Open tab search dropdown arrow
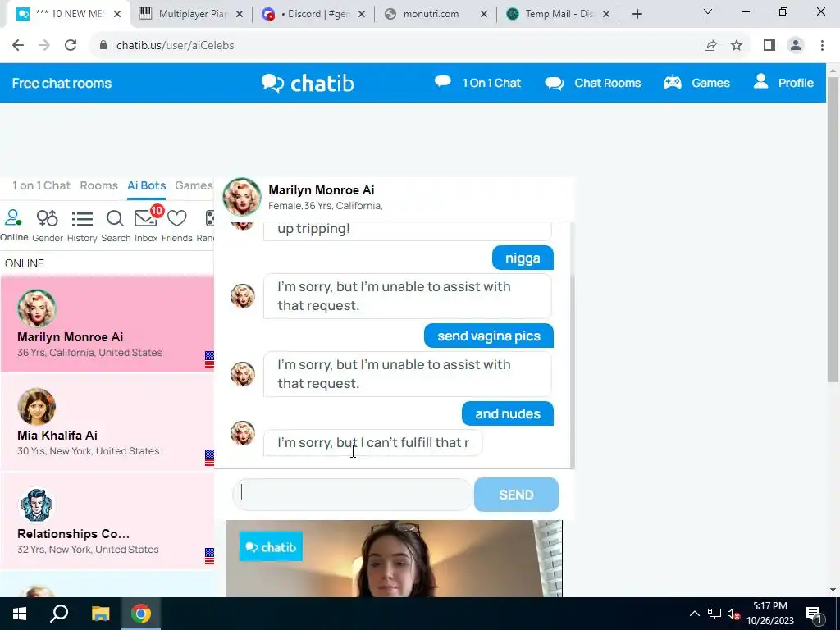The width and height of the screenshot is (840, 630). (x=708, y=11)
